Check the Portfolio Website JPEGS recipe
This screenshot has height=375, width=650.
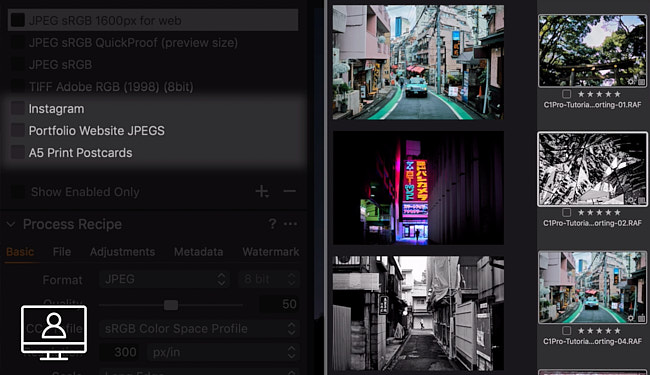(x=17, y=130)
